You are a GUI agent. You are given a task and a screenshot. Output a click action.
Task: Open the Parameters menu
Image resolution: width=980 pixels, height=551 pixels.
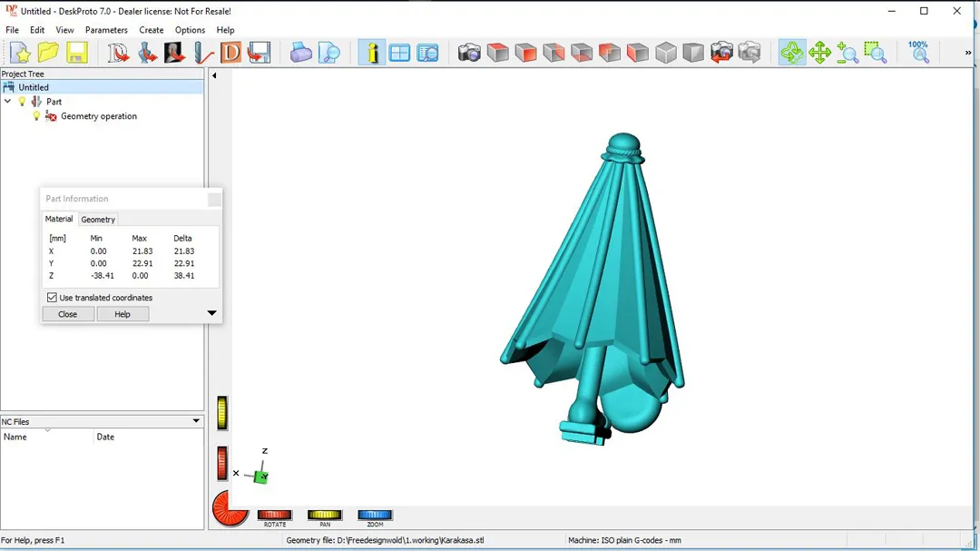point(106,30)
